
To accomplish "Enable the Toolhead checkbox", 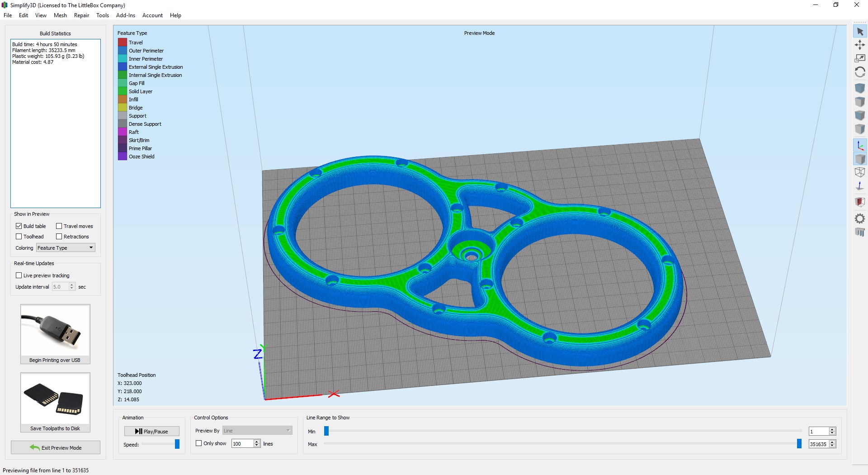I will 19,236.
